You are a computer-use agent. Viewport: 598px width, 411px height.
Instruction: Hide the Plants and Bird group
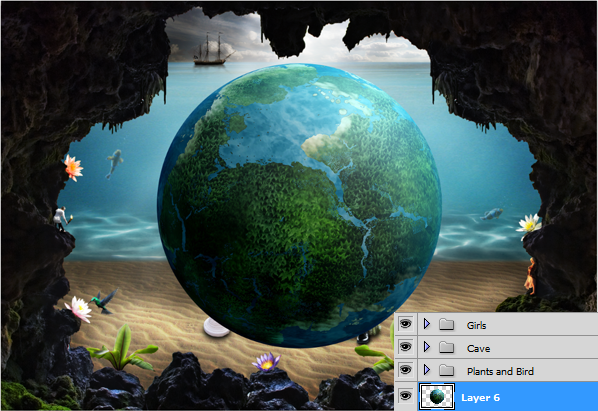pos(405,369)
